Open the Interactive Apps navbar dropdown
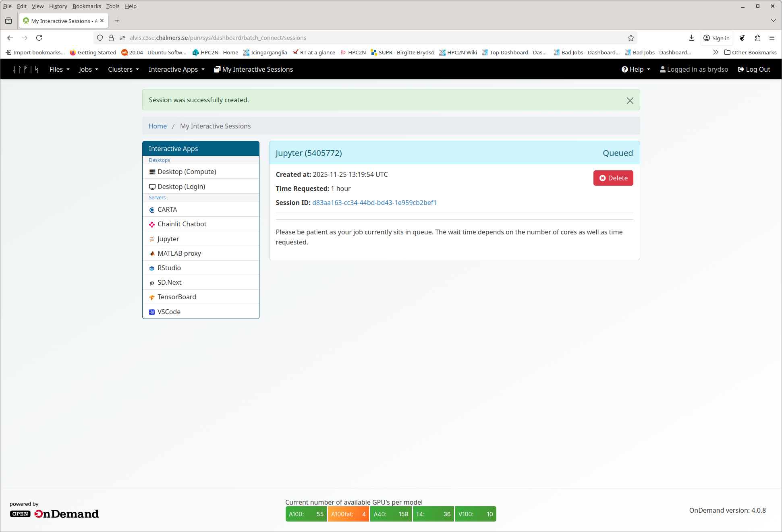The image size is (782, 532). coord(176,69)
